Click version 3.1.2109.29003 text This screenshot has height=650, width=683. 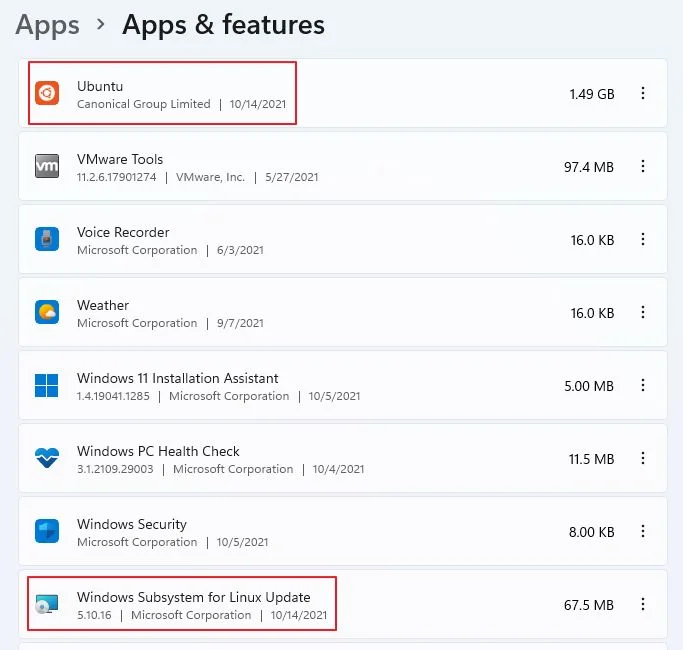[115, 469]
